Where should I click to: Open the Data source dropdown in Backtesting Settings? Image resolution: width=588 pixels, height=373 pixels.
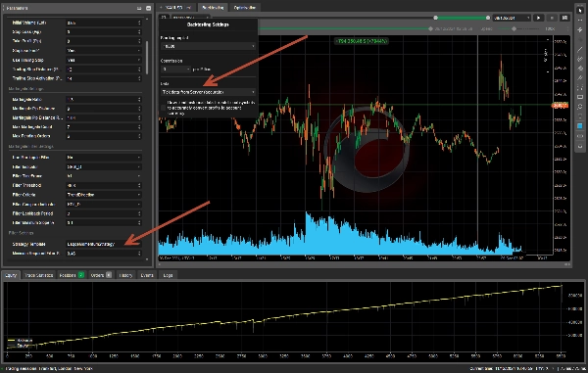tap(208, 92)
